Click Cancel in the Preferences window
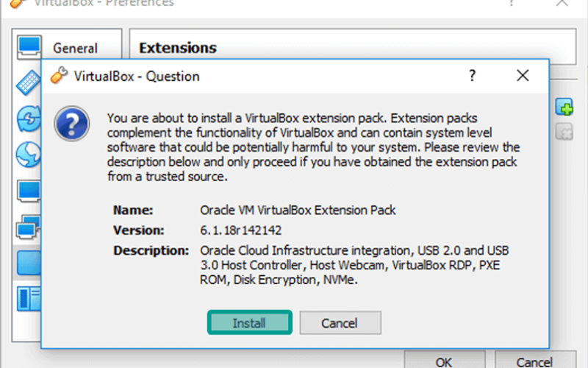The width and height of the screenshot is (588, 368). [x=535, y=360]
